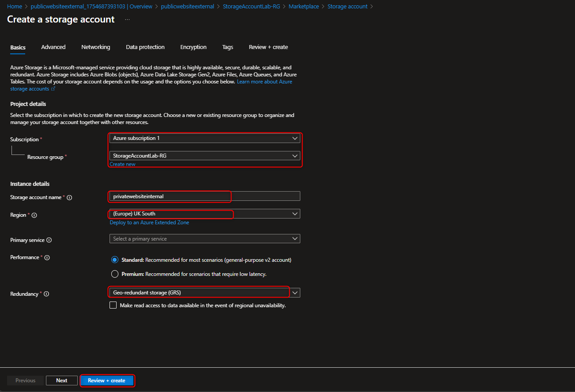The height and width of the screenshot is (392, 575).
Task: Switch to the Networking tab
Action: 95,47
